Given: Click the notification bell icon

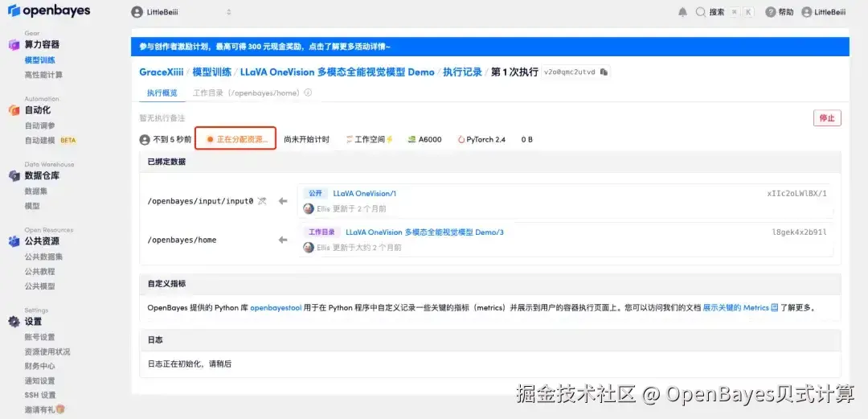Looking at the screenshot, I should pyautogui.click(x=682, y=12).
